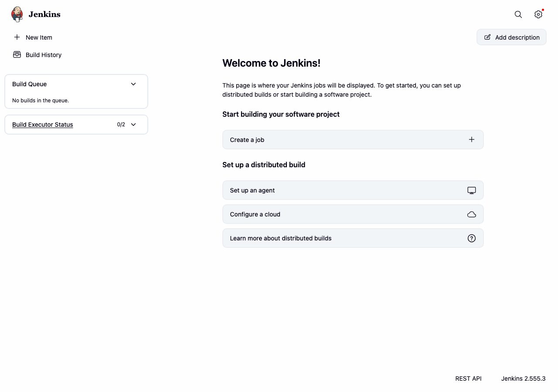
Task: Click the plus icon in Create a job
Action: point(472,139)
